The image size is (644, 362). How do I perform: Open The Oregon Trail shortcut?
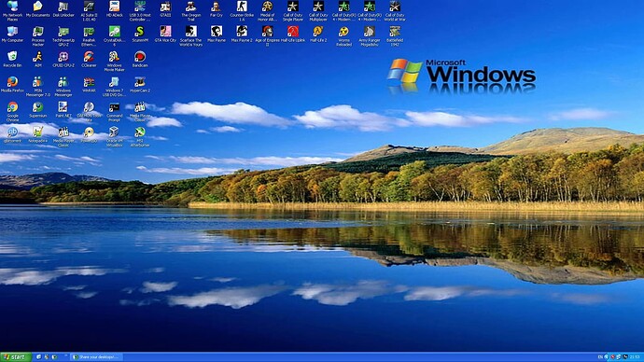(190, 11)
